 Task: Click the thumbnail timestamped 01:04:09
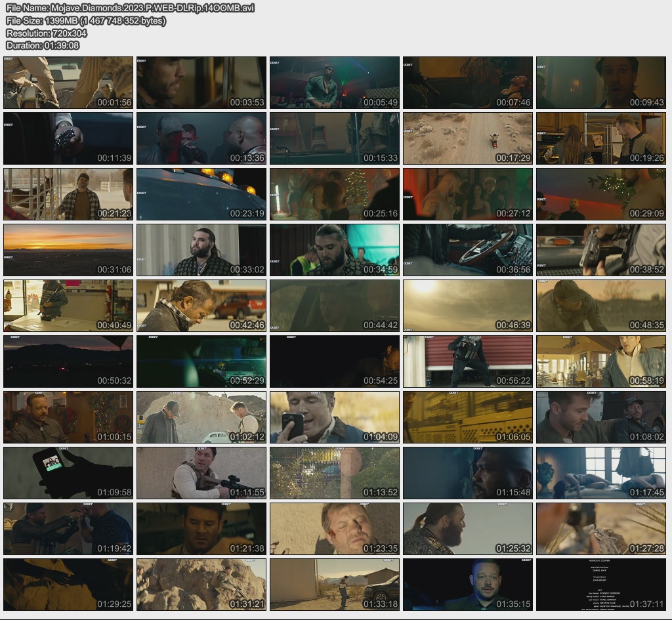(335, 417)
